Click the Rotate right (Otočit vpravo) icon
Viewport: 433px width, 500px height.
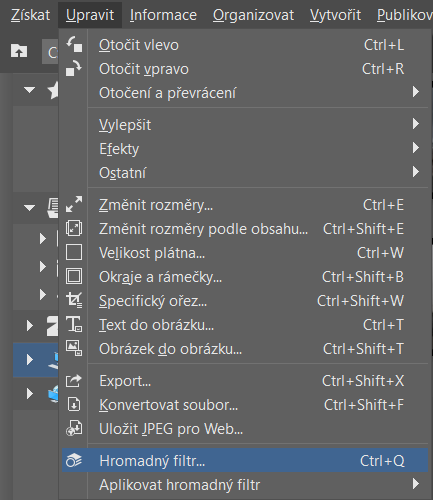(x=74, y=68)
